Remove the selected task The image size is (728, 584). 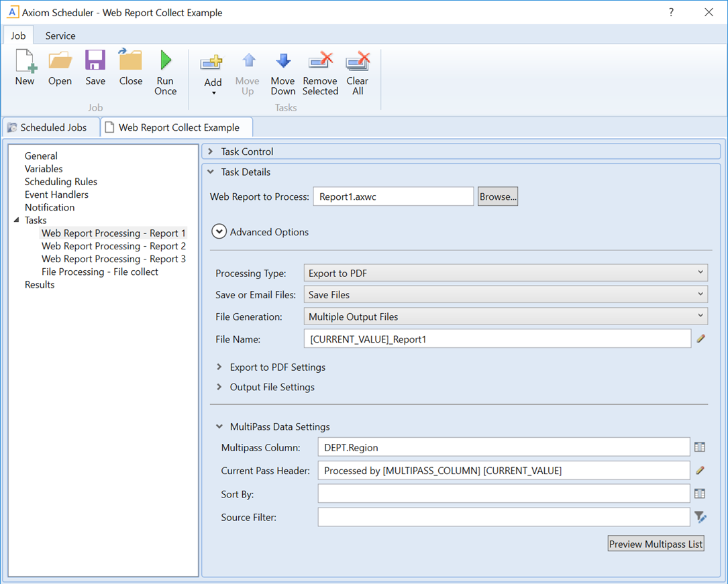pos(320,67)
